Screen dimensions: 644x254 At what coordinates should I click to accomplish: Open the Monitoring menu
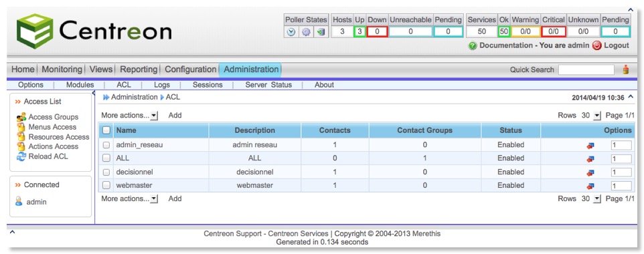pos(62,70)
